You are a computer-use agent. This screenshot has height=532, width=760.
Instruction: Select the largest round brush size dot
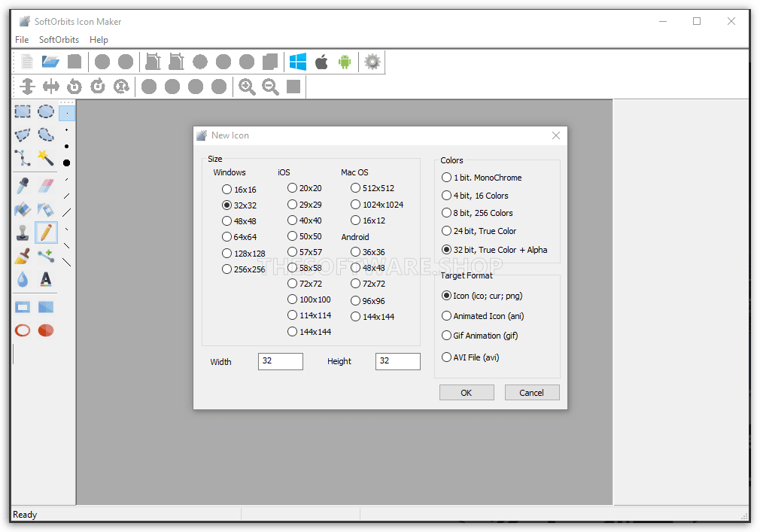point(66,163)
